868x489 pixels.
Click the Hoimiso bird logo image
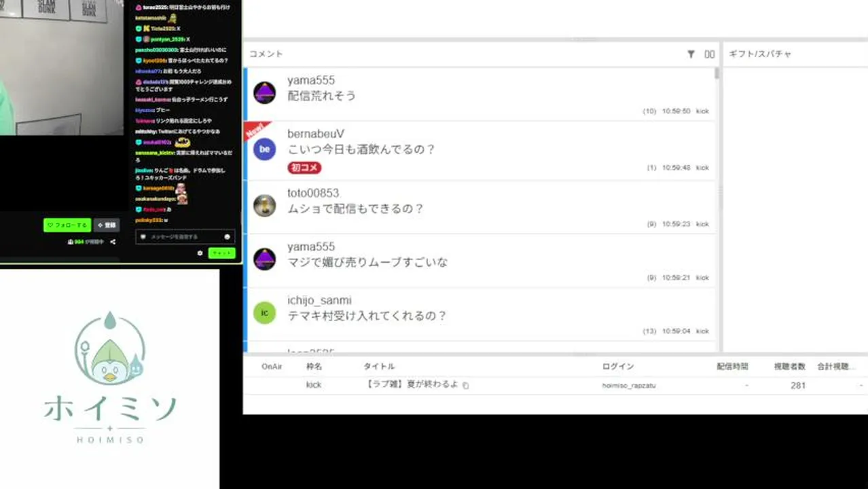click(110, 348)
